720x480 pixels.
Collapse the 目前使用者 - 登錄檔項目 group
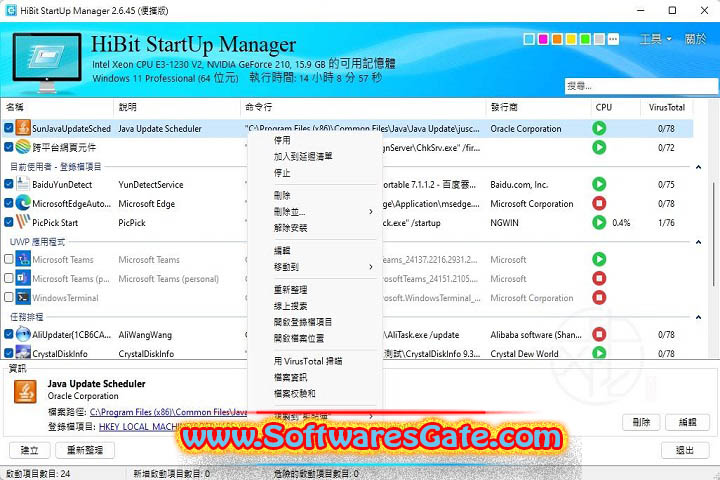coord(698,167)
